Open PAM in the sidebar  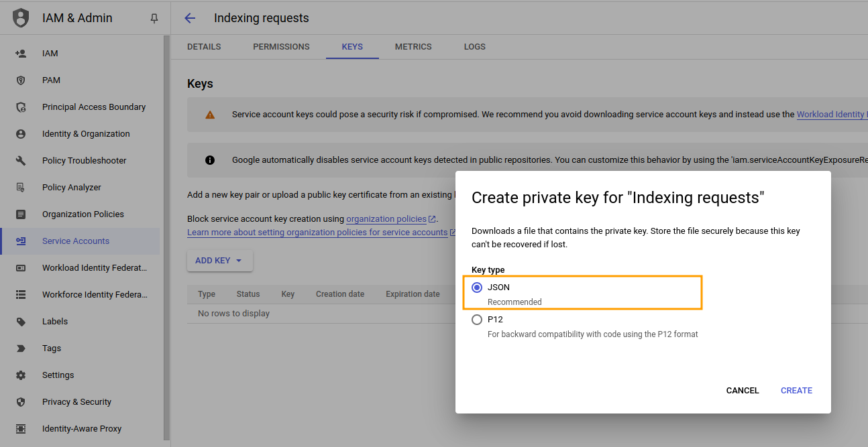(x=80, y=80)
